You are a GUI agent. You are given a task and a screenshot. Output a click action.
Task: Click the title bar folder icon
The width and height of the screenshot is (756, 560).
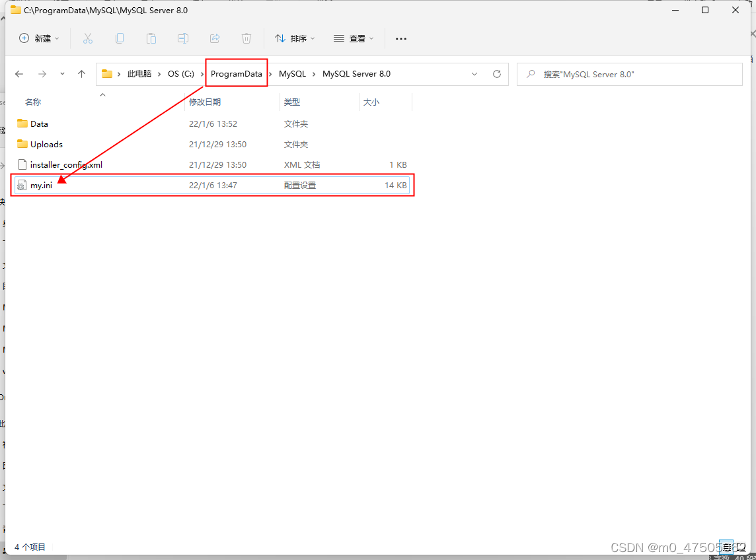15,10
